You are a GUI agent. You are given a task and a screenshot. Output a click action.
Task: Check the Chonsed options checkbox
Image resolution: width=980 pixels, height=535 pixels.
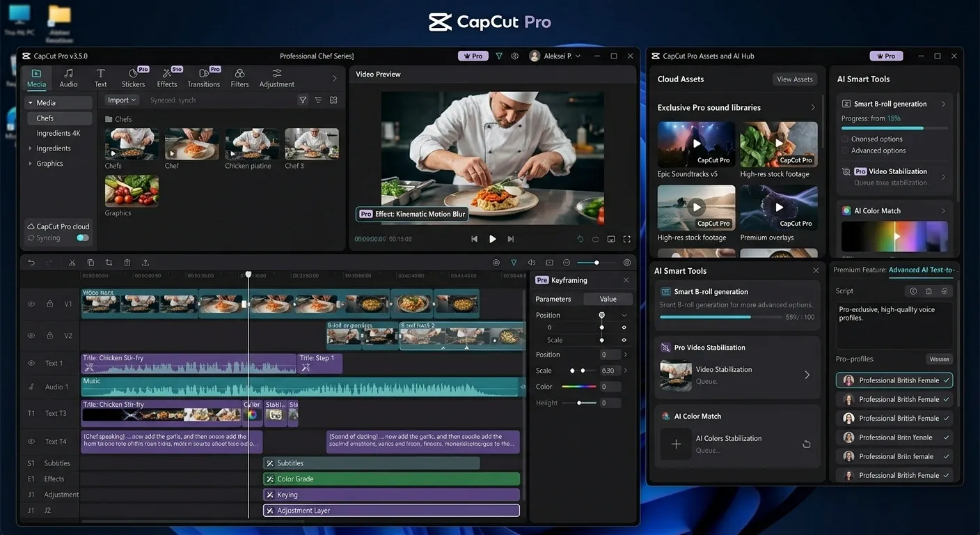pyautogui.click(x=845, y=139)
